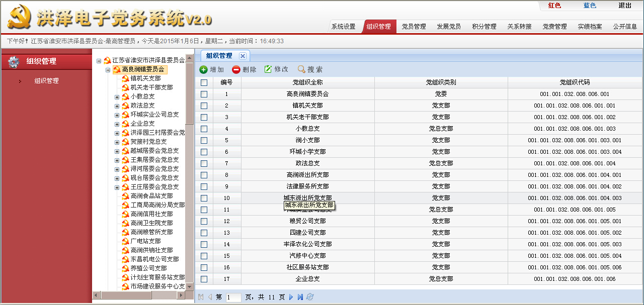This screenshot has height=305, width=644.
Task: Jump to last page in pager
Action: tap(300, 297)
